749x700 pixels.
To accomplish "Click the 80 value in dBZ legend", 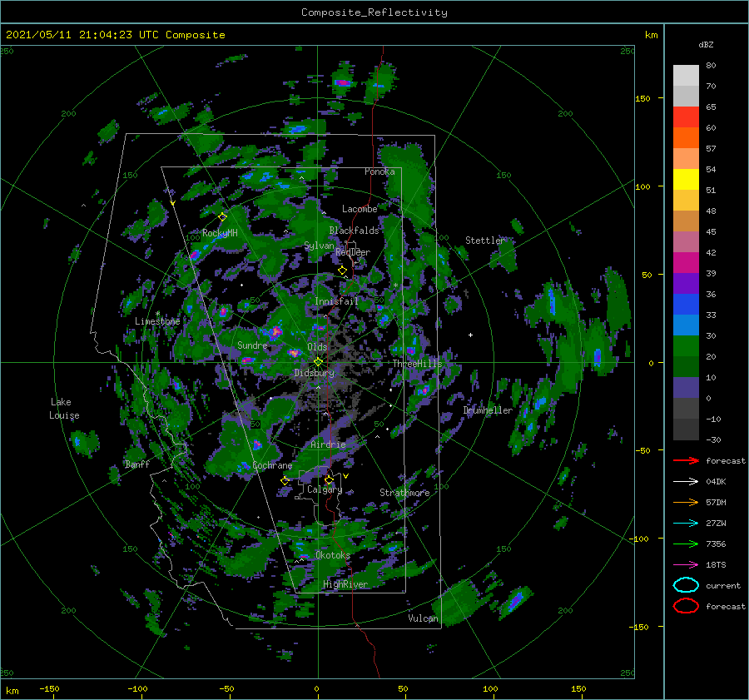I will 711,66.
